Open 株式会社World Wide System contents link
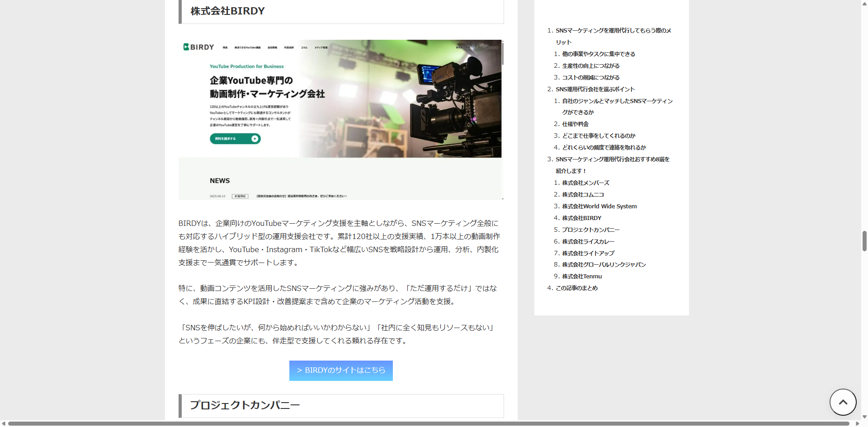 (x=599, y=206)
